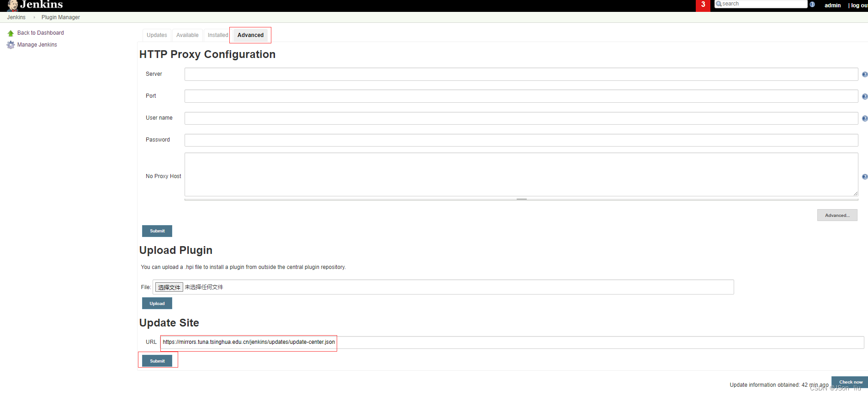This screenshot has height=395, width=868.
Task: Open Jenkins breadcrumb link
Action: (16, 17)
